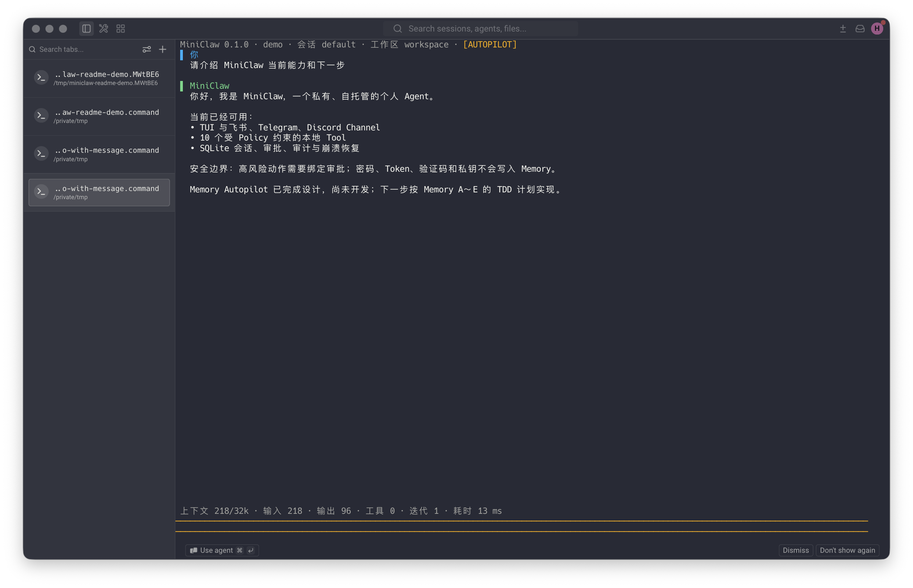
Task: Click terminal icon of law-readme-demo.MWtBE6 tab
Action: click(x=41, y=78)
